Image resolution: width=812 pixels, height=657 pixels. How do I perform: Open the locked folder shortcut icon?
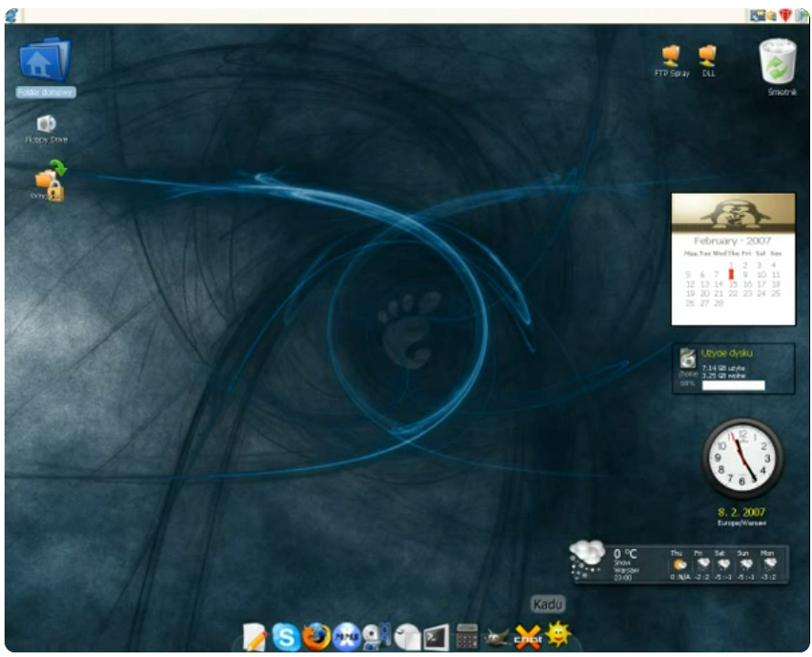50,180
